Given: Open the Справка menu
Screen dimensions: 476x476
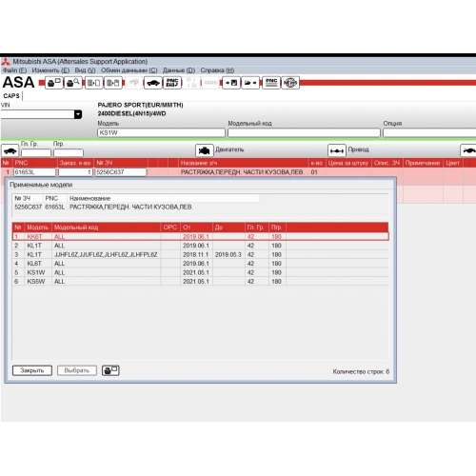Looking at the screenshot, I should coord(217,70).
